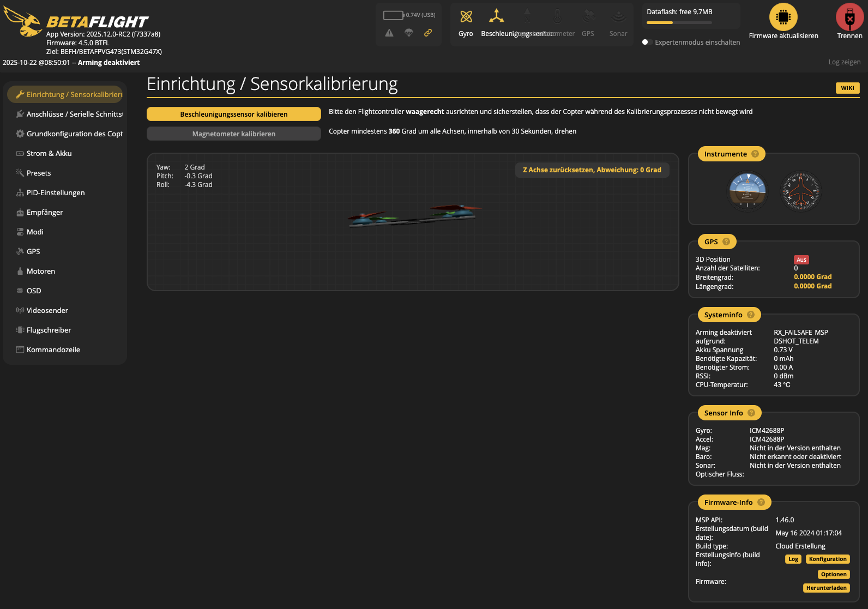Open the Motoren tab in sidebar
868x609 pixels.
[41, 271]
